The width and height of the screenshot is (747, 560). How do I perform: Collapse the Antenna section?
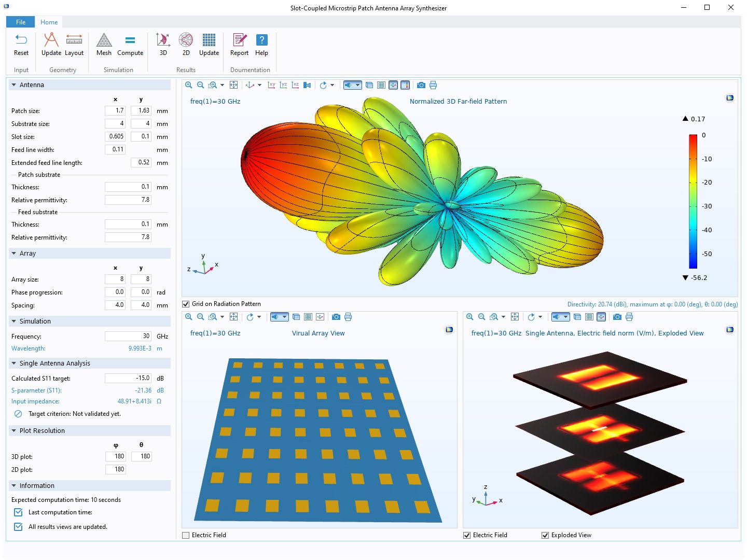pyautogui.click(x=14, y=85)
